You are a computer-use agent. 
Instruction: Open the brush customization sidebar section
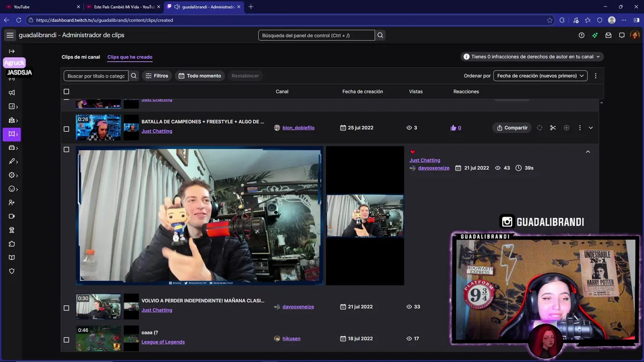click(x=12, y=161)
